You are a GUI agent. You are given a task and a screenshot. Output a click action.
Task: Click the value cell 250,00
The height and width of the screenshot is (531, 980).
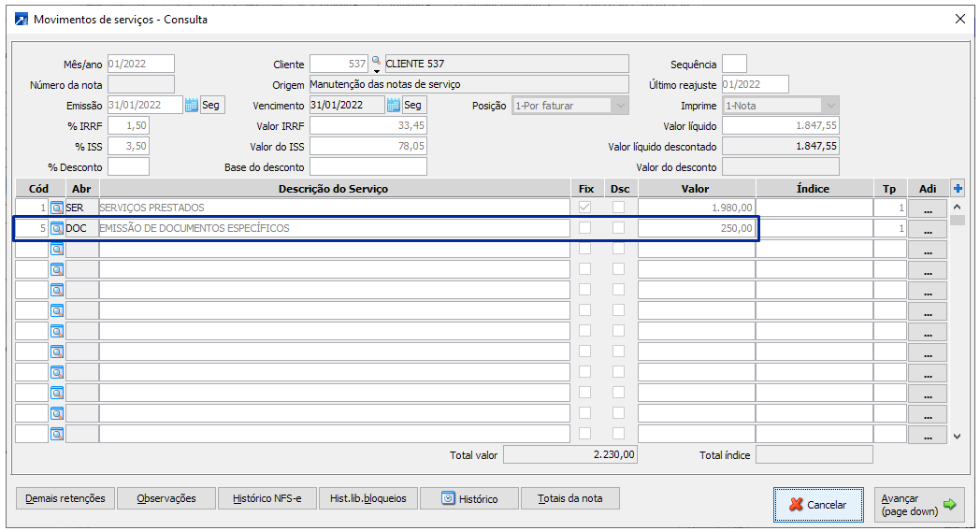click(697, 229)
